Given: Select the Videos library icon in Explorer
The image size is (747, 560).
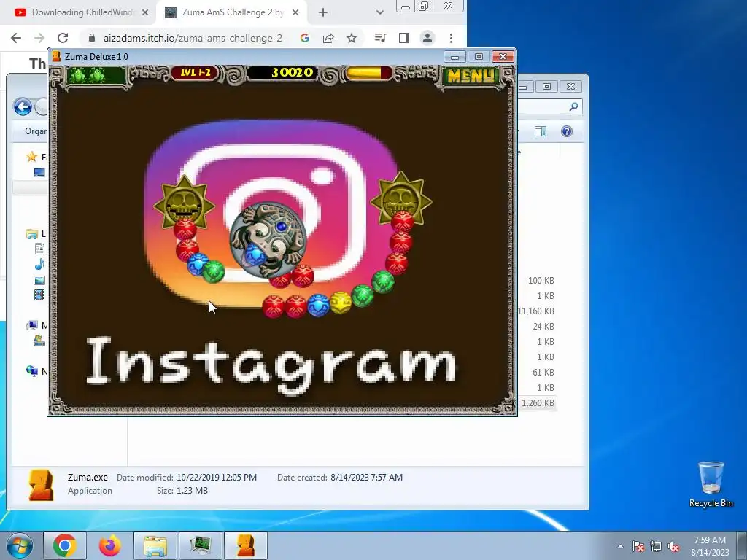Looking at the screenshot, I should pos(39,295).
